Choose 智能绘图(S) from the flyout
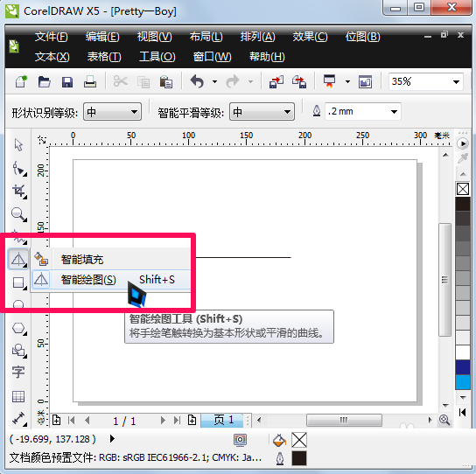 pos(111,280)
